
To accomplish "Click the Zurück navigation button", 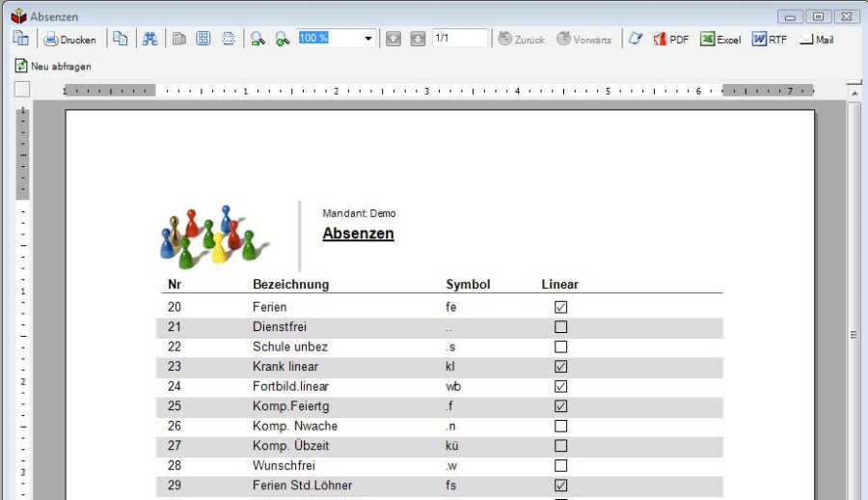I will pos(522,39).
